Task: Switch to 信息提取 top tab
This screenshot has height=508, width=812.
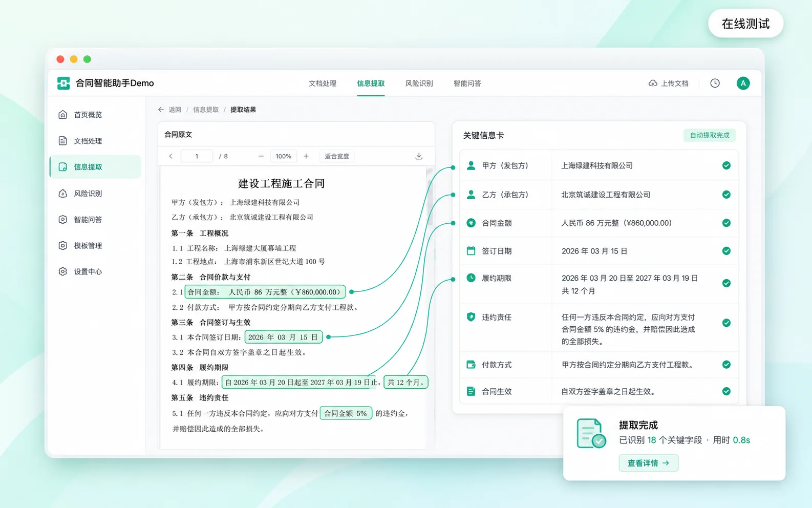Action: [x=371, y=83]
